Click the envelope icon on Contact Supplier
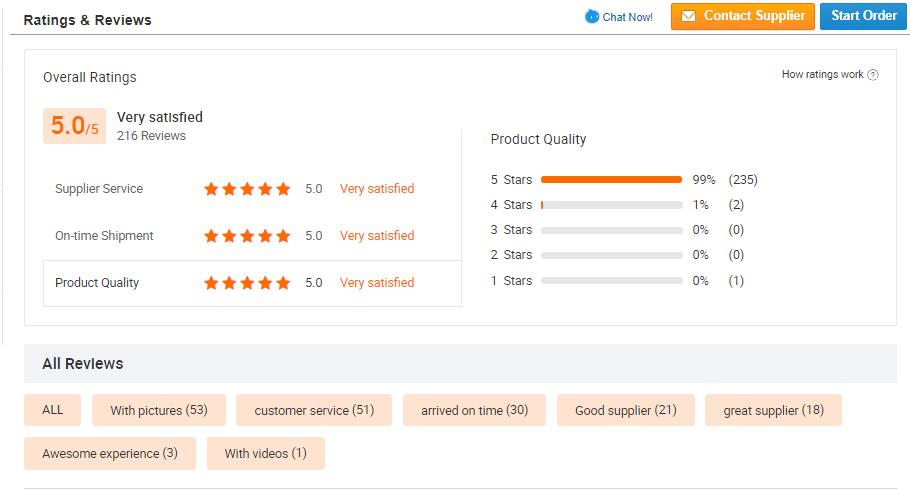This screenshot has width=910, height=489. (688, 16)
